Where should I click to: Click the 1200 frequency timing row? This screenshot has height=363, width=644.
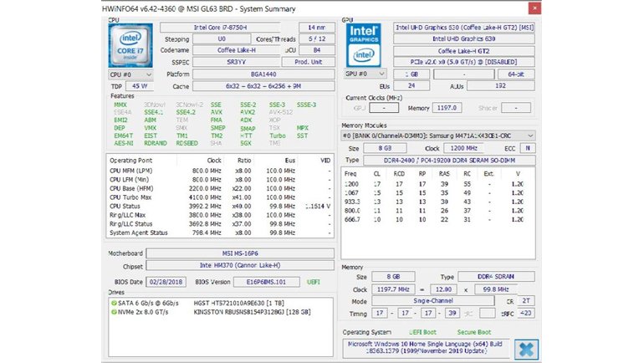(x=437, y=184)
